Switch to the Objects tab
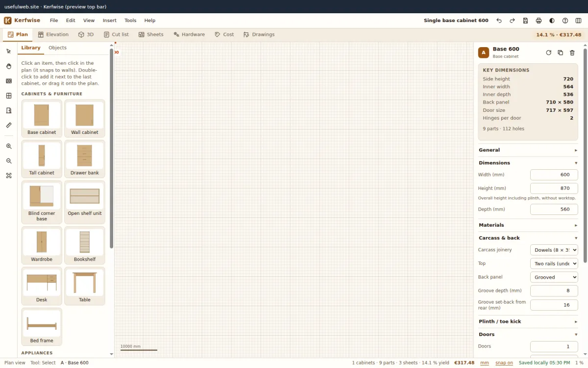This screenshot has width=588, height=368. (57, 48)
